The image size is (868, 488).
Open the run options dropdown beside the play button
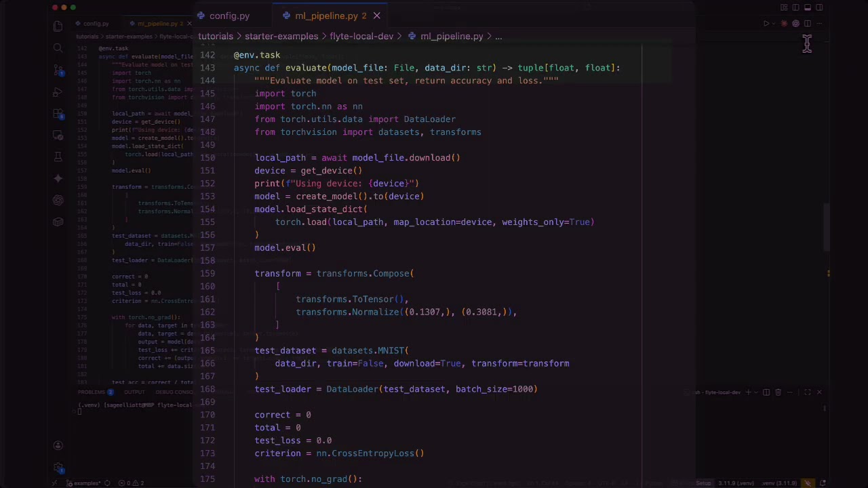pyautogui.click(x=774, y=23)
